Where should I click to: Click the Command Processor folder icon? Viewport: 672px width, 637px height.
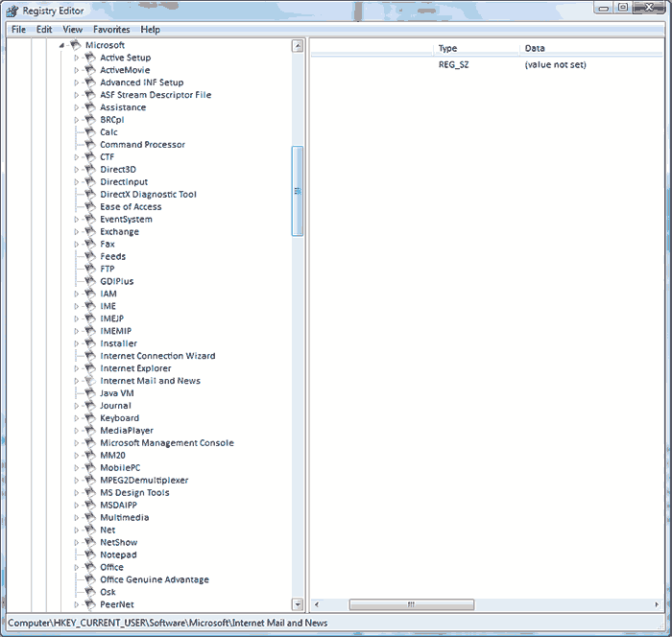[90, 144]
